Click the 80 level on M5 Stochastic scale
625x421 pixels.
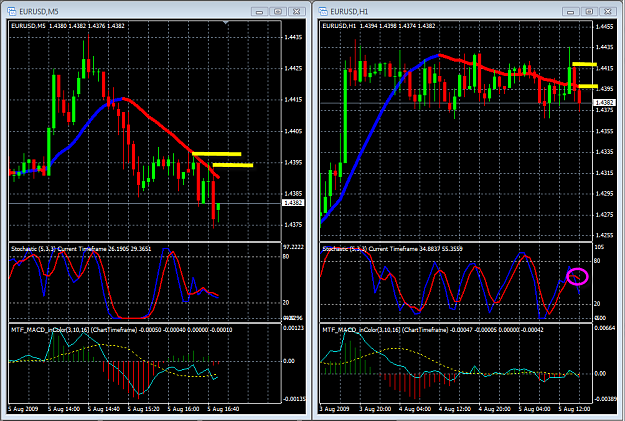click(286, 257)
